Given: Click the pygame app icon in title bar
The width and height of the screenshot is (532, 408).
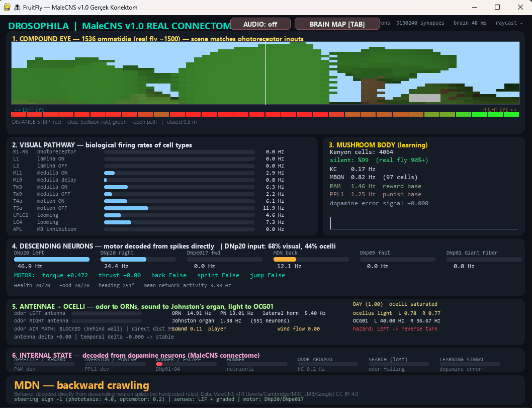Looking at the screenshot, I should [x=7, y=7].
